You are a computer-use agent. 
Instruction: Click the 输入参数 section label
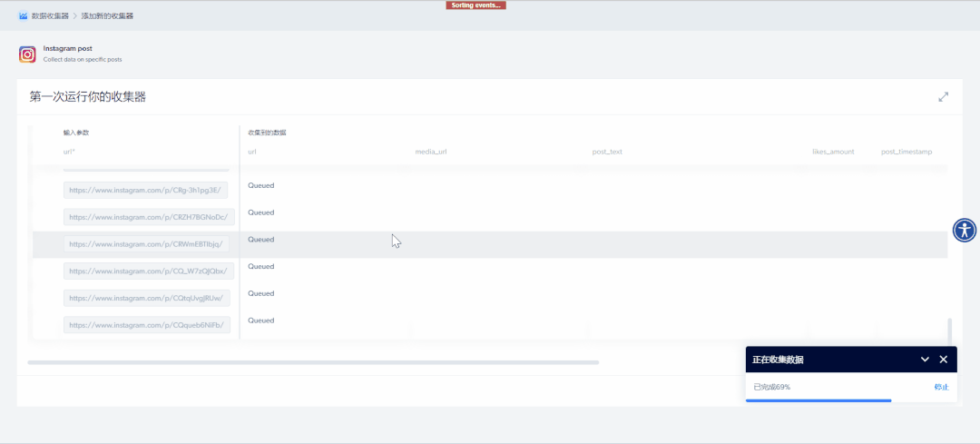[76, 133]
